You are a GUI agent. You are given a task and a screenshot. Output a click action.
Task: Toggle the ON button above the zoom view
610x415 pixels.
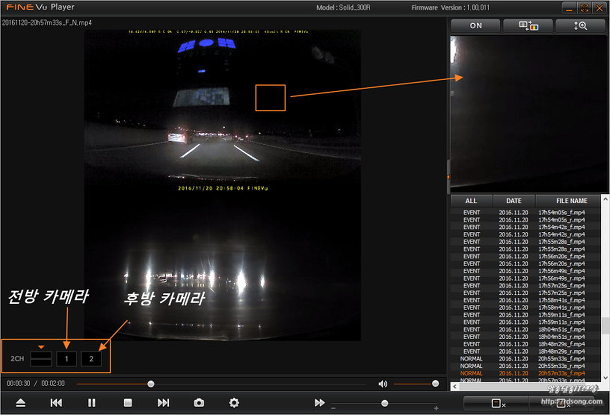click(475, 26)
